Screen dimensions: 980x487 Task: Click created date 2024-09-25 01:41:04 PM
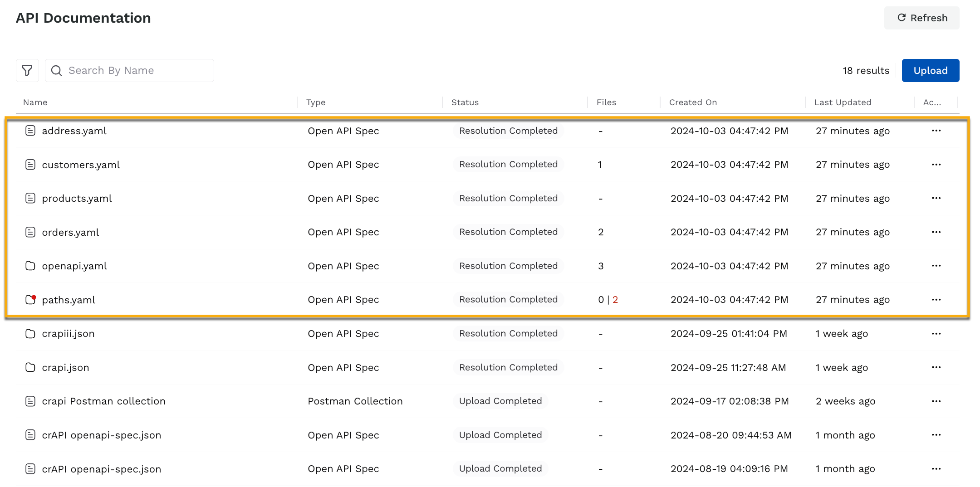coord(729,334)
